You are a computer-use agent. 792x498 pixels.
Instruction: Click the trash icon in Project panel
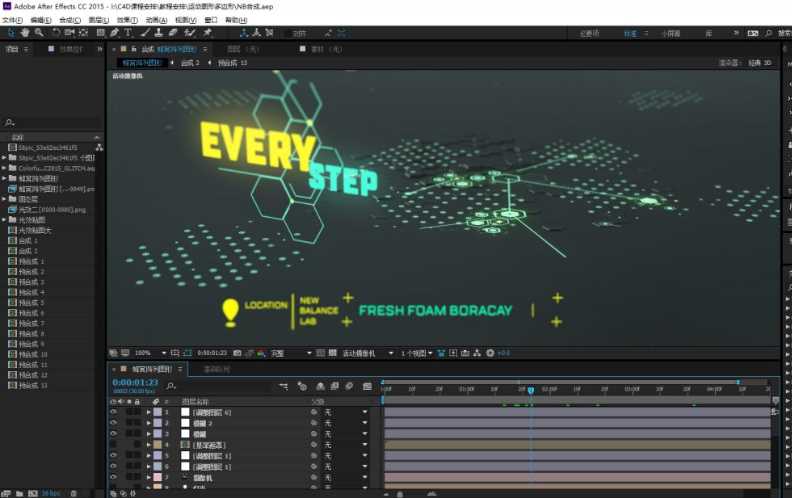pos(74,493)
